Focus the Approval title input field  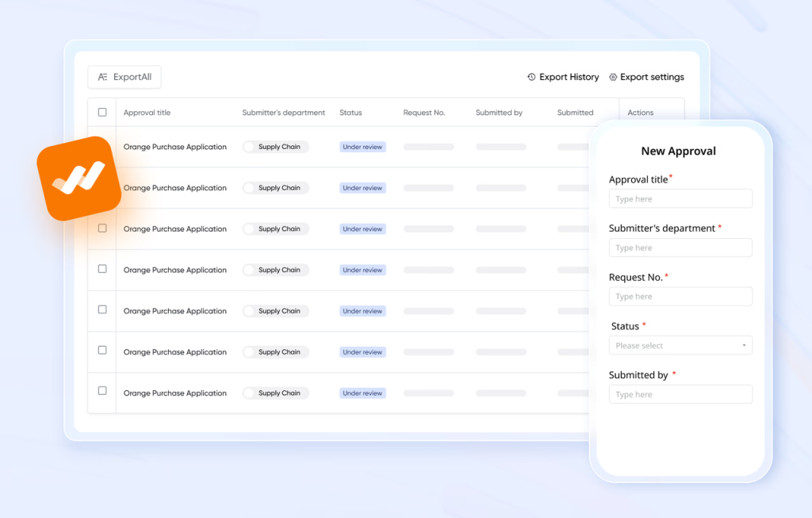(x=680, y=198)
